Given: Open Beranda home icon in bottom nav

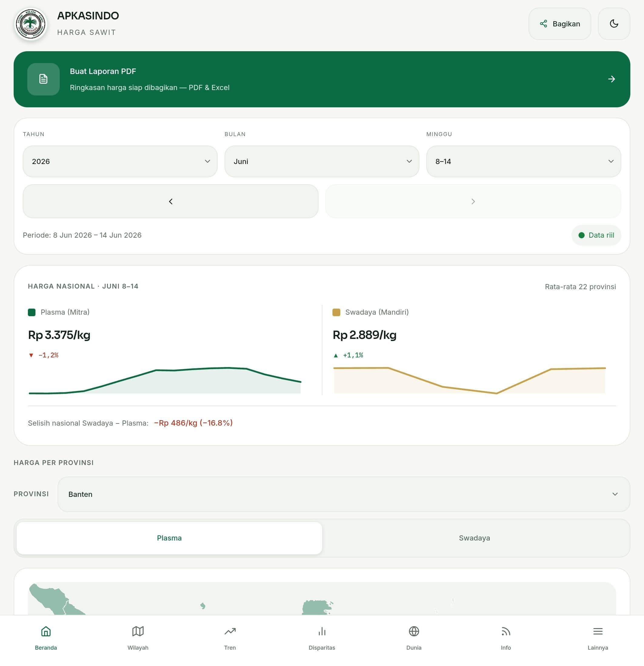Looking at the screenshot, I should pyautogui.click(x=46, y=631).
